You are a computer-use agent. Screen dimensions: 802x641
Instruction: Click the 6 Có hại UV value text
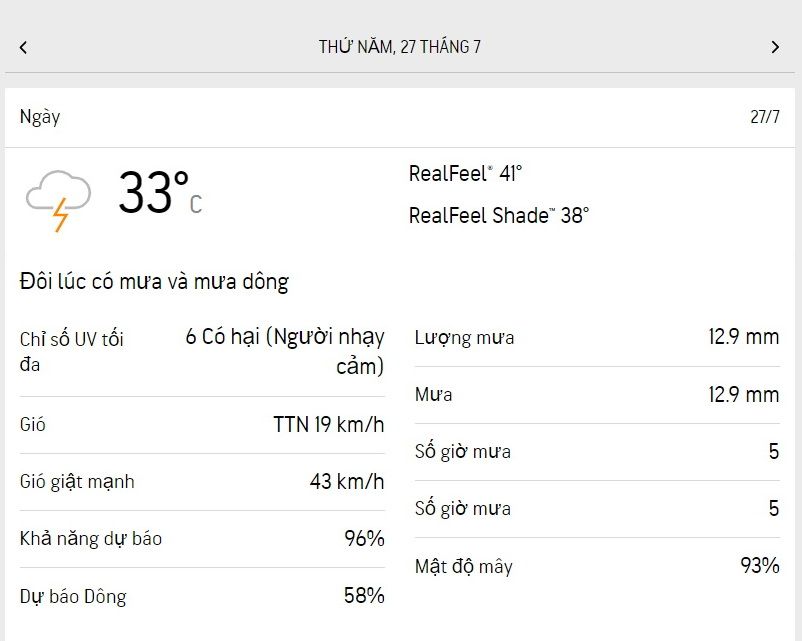[x=285, y=351]
